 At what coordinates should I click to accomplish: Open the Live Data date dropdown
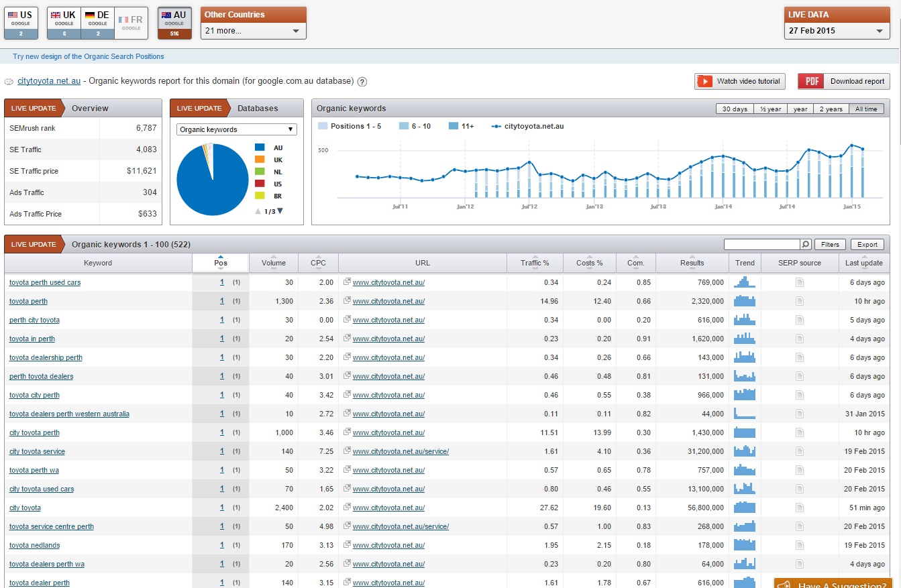pyautogui.click(x=837, y=31)
